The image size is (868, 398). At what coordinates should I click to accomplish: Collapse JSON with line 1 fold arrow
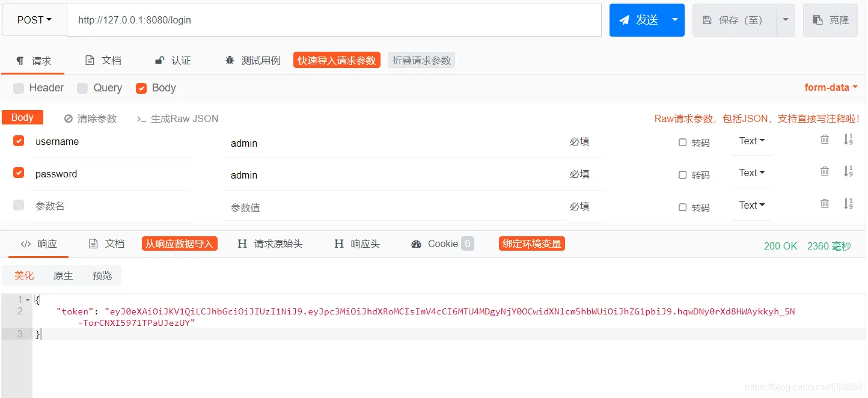point(28,299)
